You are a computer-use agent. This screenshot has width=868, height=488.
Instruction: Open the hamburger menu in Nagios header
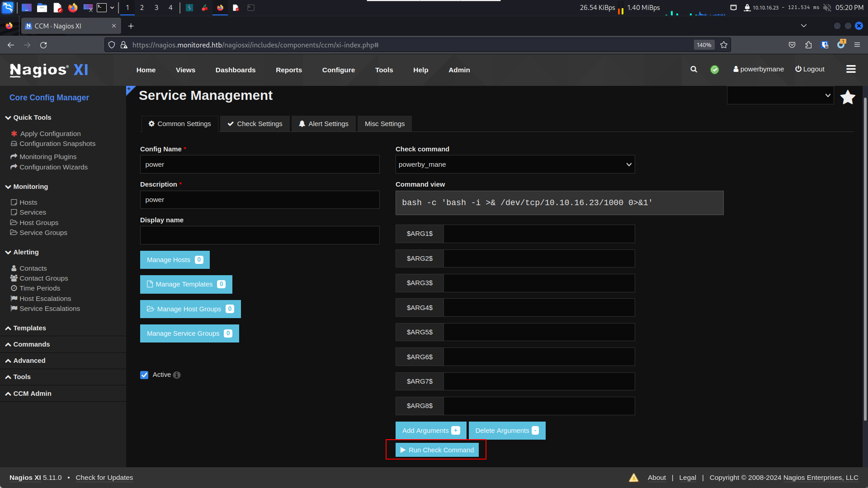tap(851, 69)
